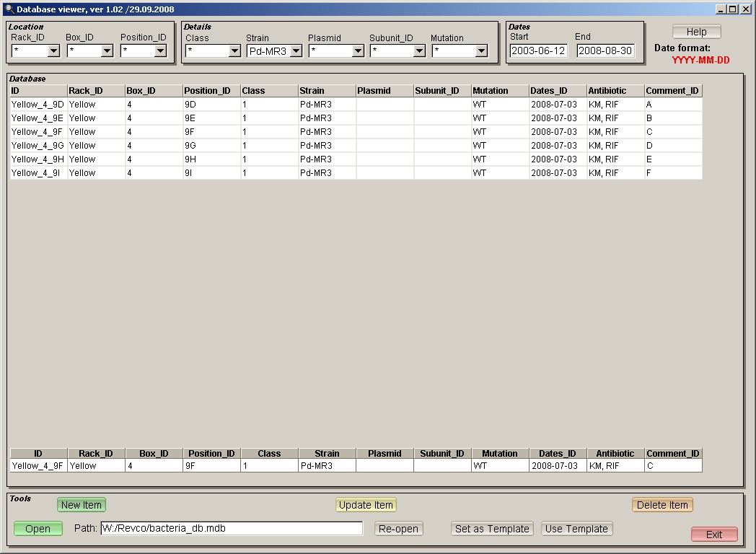Image resolution: width=756 pixels, height=554 pixels.
Task: Click Comment_ID cell F in last row
Action: coord(673,172)
